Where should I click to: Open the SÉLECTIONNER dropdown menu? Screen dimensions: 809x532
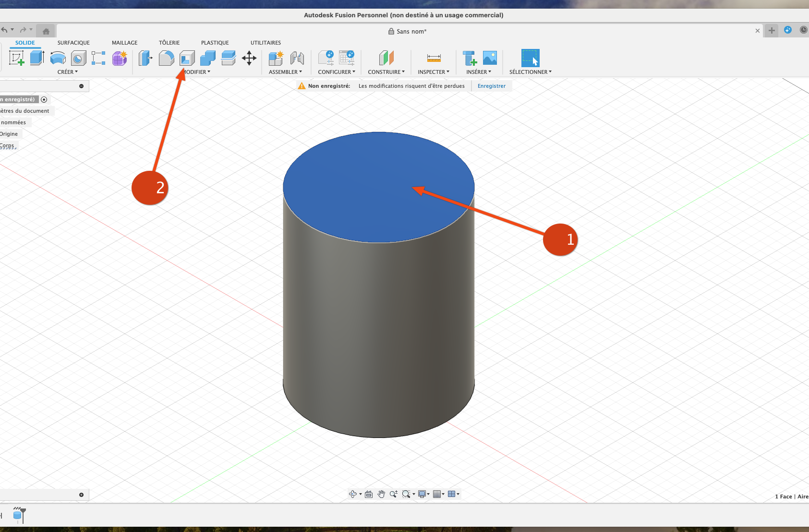click(x=531, y=72)
